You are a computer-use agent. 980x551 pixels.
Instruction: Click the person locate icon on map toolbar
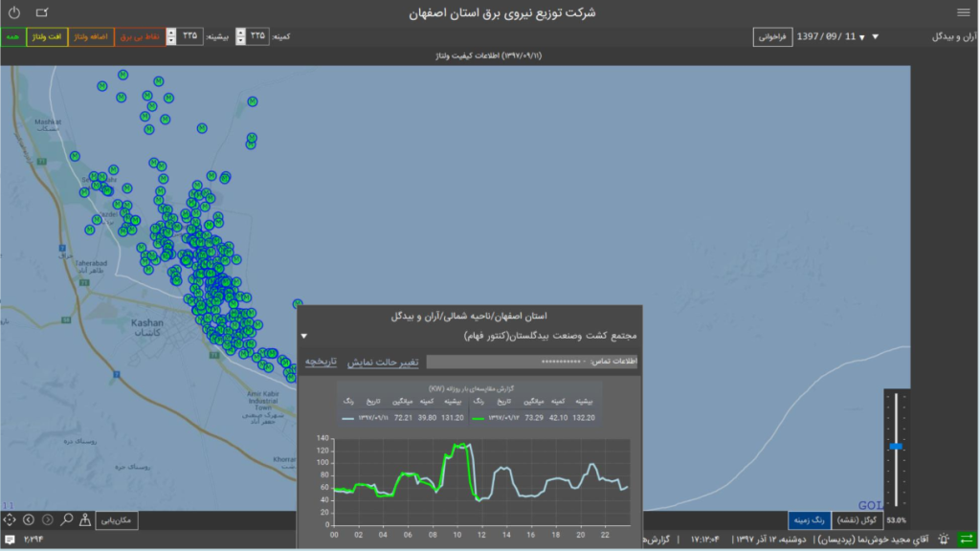[x=85, y=519]
